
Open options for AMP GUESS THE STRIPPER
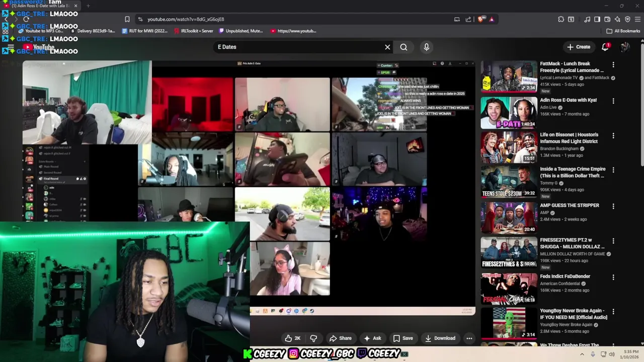coord(613,206)
